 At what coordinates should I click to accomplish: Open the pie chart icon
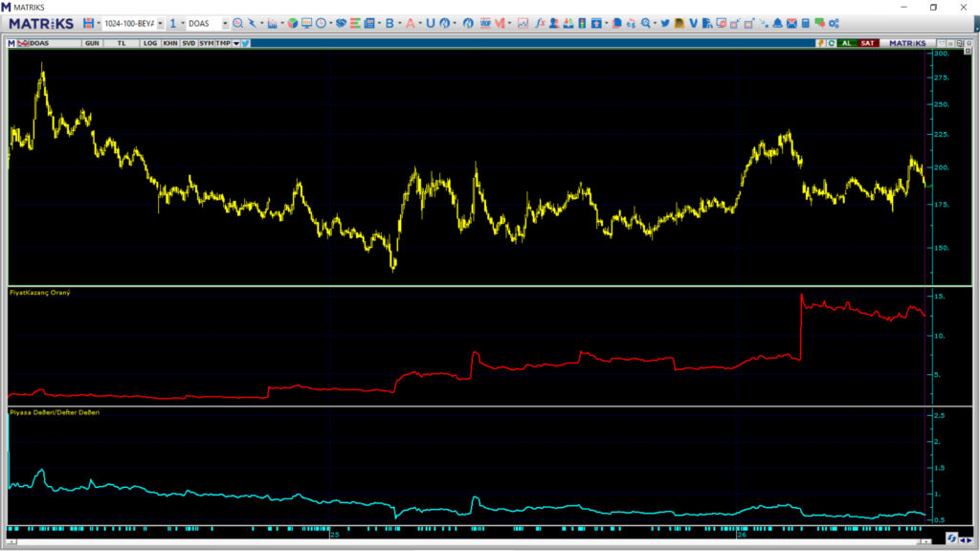point(293,23)
